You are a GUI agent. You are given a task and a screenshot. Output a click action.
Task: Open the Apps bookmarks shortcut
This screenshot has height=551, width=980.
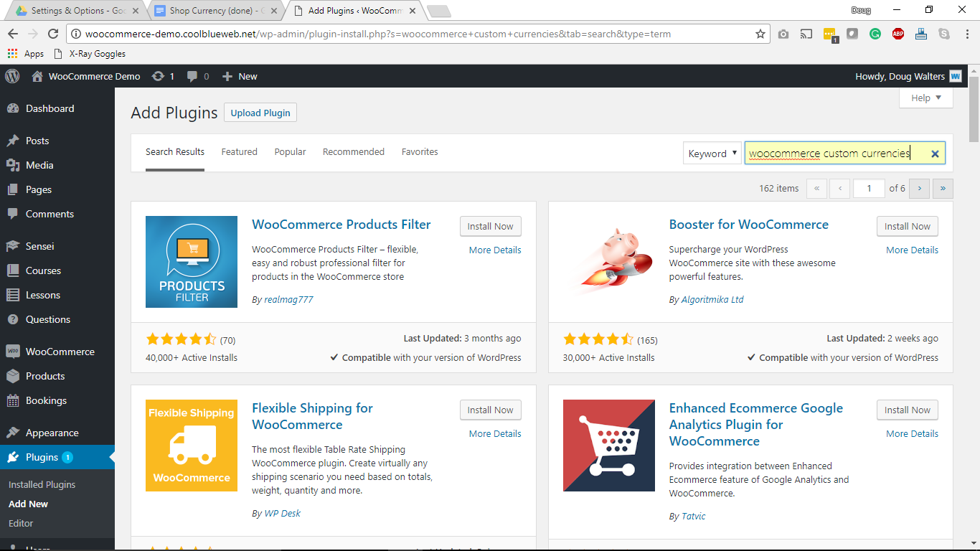pos(26,54)
